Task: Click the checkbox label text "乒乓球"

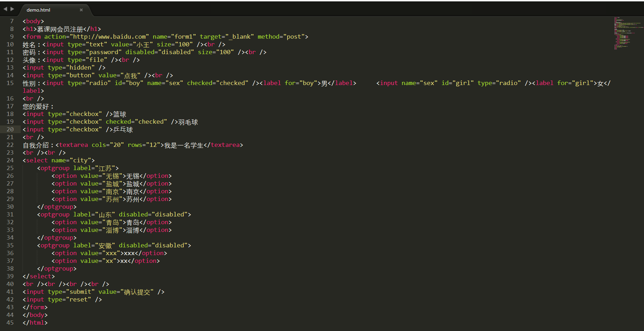Action: pyautogui.click(x=123, y=130)
